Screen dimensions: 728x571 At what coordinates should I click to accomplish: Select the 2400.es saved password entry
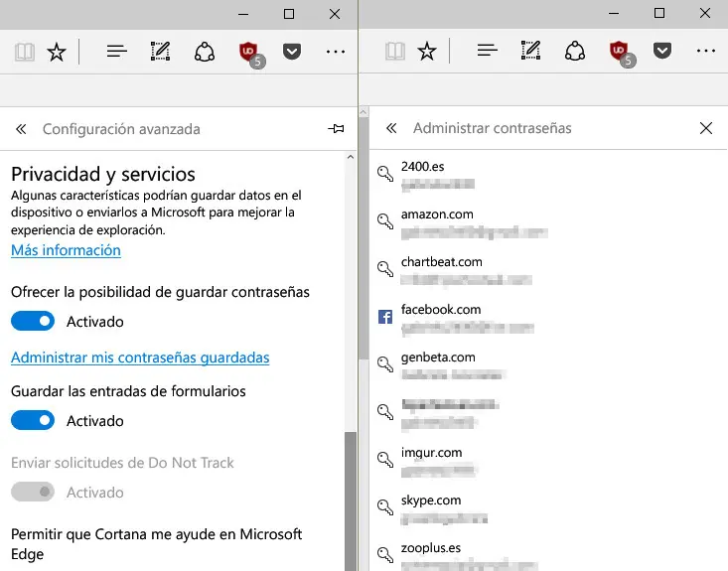(548, 175)
